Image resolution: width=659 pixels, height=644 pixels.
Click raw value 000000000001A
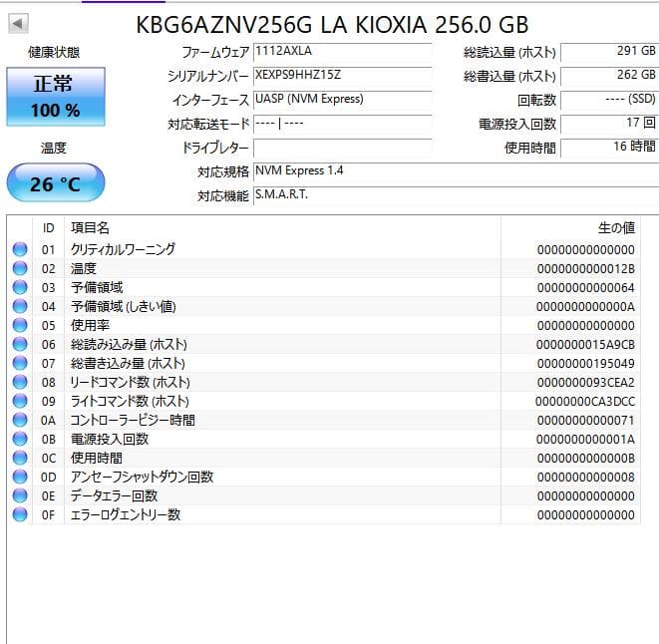(586, 439)
